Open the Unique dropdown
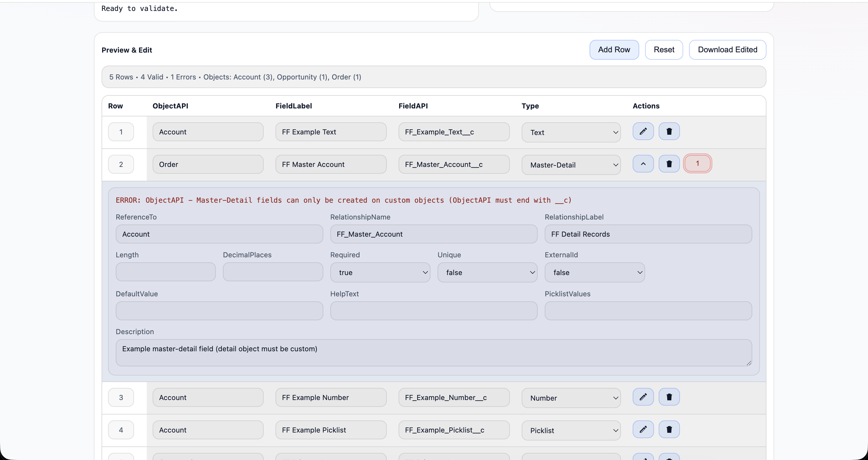Image resolution: width=868 pixels, height=460 pixels. coord(487,272)
